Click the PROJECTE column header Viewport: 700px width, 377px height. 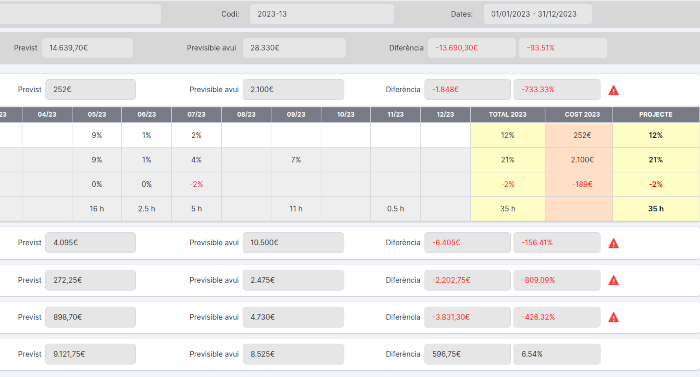656,114
